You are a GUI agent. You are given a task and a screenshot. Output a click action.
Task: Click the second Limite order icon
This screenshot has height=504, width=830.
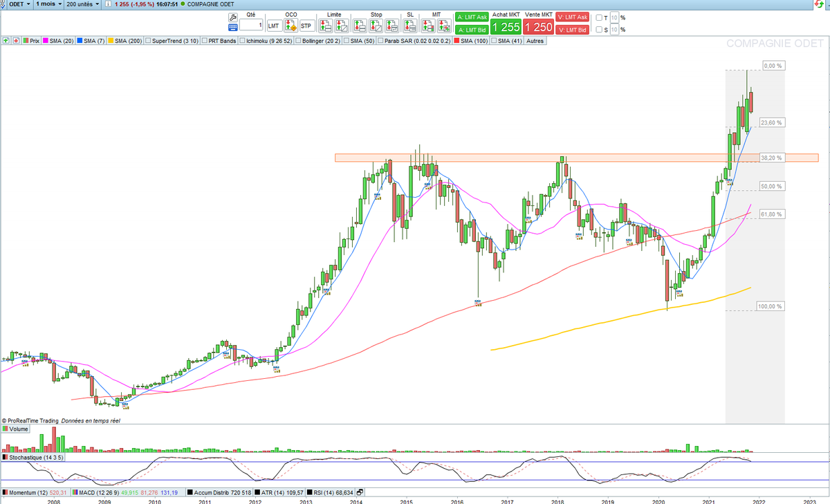342,26
